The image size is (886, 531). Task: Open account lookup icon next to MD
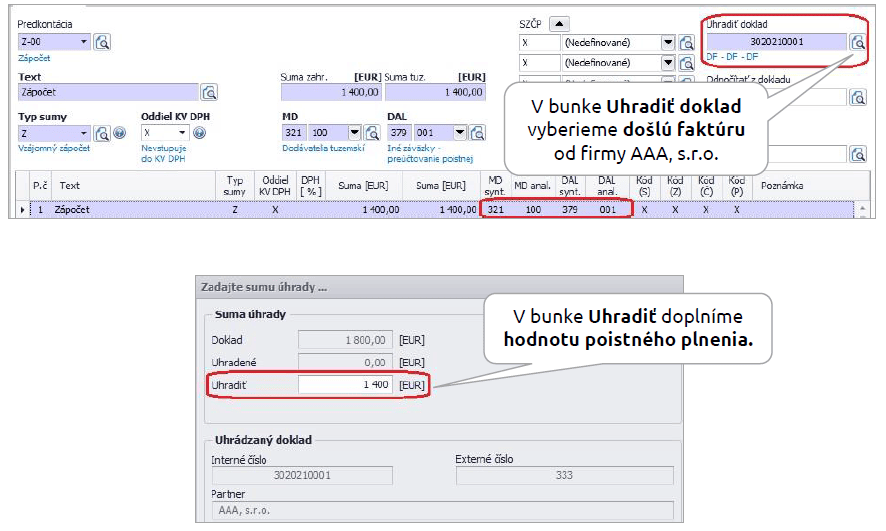tap(371, 133)
